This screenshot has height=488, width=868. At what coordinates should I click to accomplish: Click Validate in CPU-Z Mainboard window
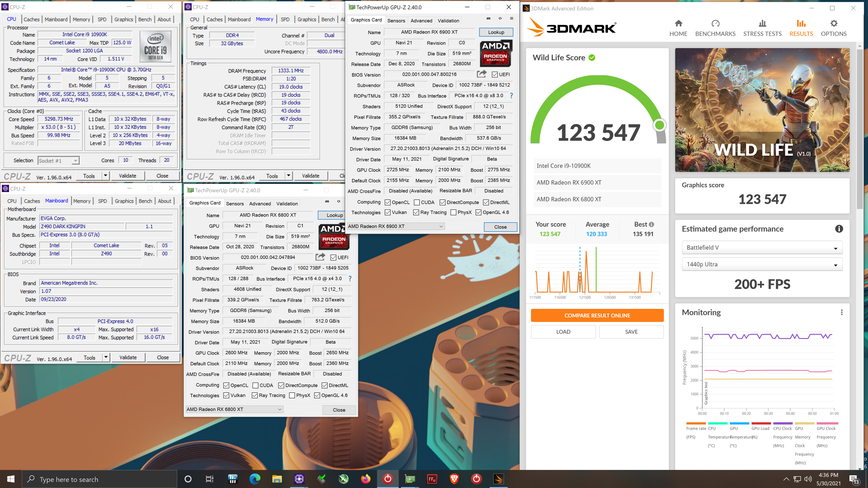point(128,357)
